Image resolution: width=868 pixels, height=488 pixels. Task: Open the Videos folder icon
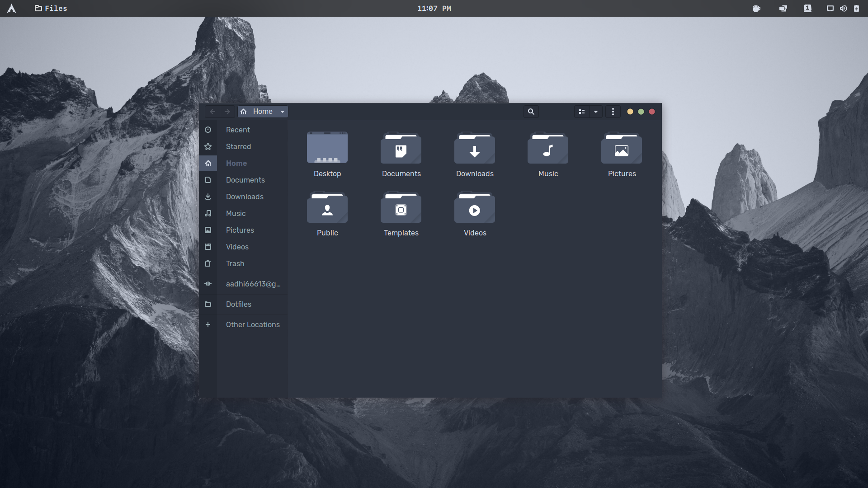coord(475,209)
